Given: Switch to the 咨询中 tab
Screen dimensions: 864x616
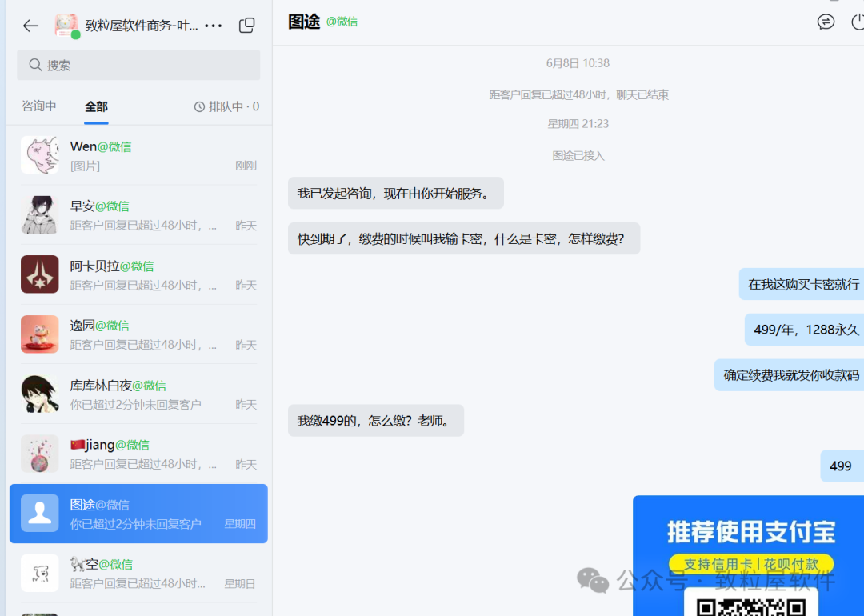Looking at the screenshot, I should tap(39, 106).
